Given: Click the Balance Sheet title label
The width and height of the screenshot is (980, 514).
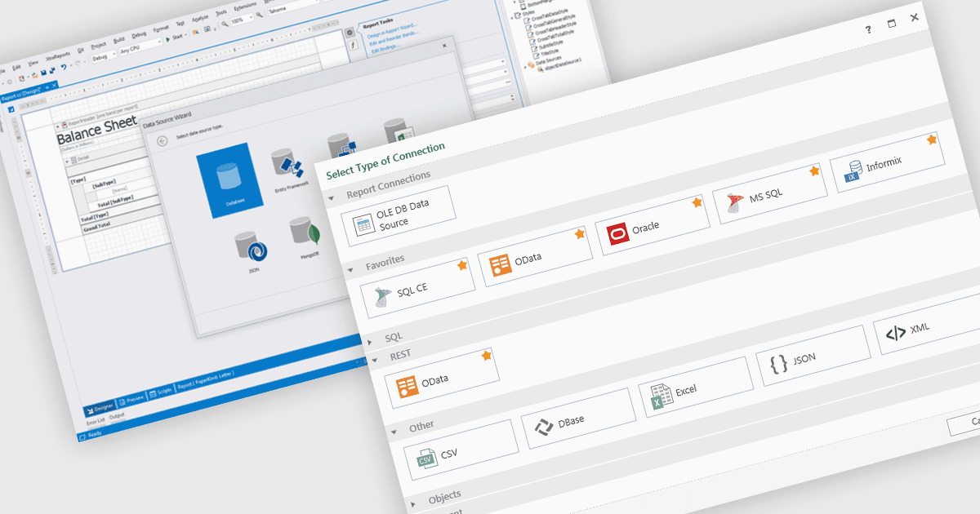Looking at the screenshot, I should [96, 131].
